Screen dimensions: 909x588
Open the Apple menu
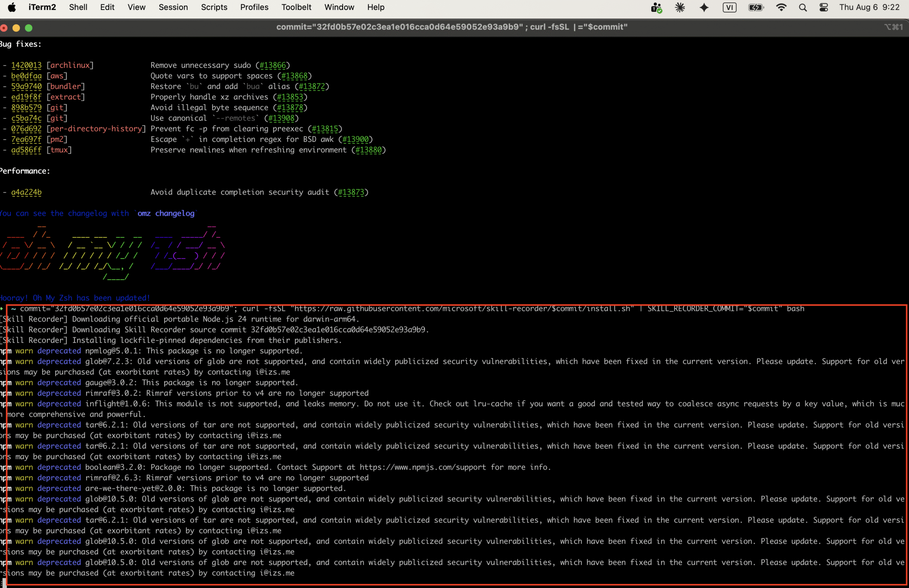(x=12, y=7)
